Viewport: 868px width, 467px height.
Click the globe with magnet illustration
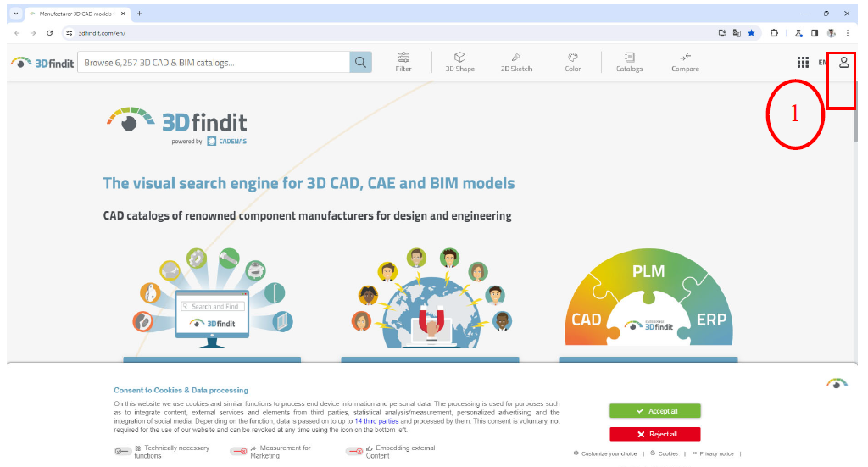[x=431, y=297]
